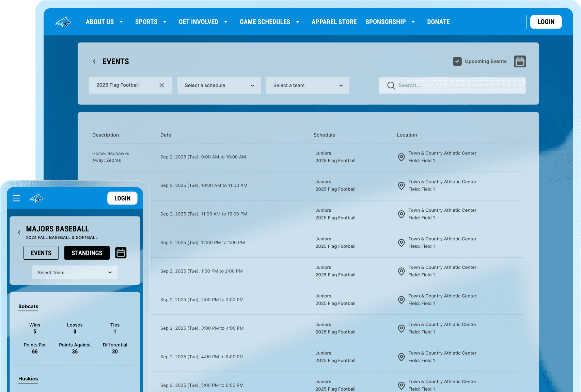Open the mobile Select Team dropdown

pos(75,273)
